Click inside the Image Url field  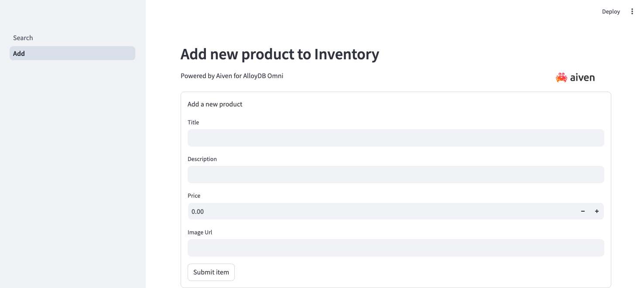[396, 248]
